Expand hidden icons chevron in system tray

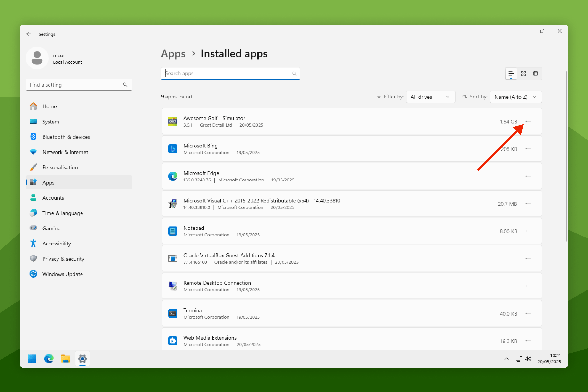point(506,359)
